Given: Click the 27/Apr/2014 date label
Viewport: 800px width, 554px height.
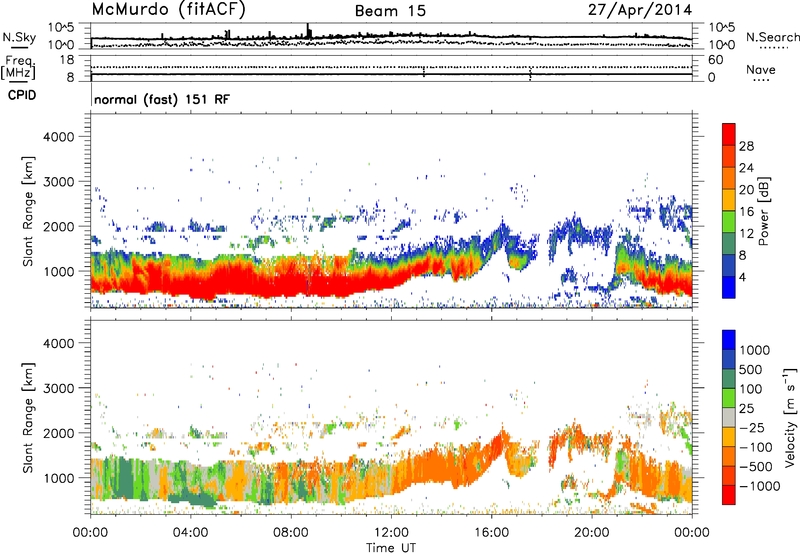Looking at the screenshot, I should click(x=640, y=10).
